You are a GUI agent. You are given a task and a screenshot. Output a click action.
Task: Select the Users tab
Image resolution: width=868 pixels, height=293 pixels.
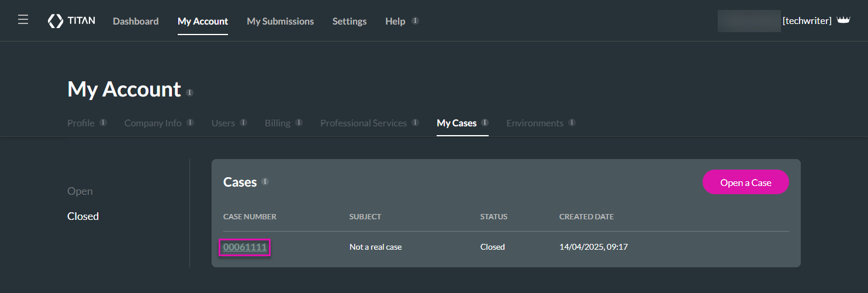[x=223, y=123]
